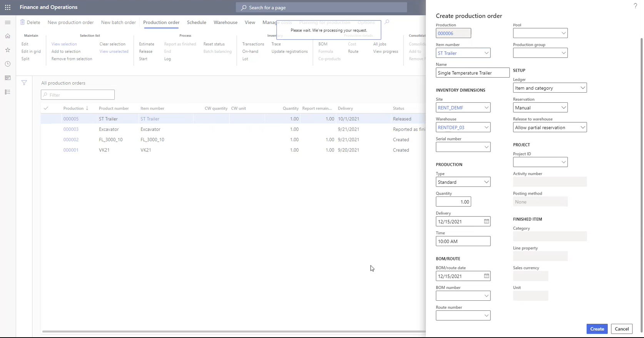This screenshot has height=338, width=644.
Task: Open the Site dropdown
Action: [487, 108]
